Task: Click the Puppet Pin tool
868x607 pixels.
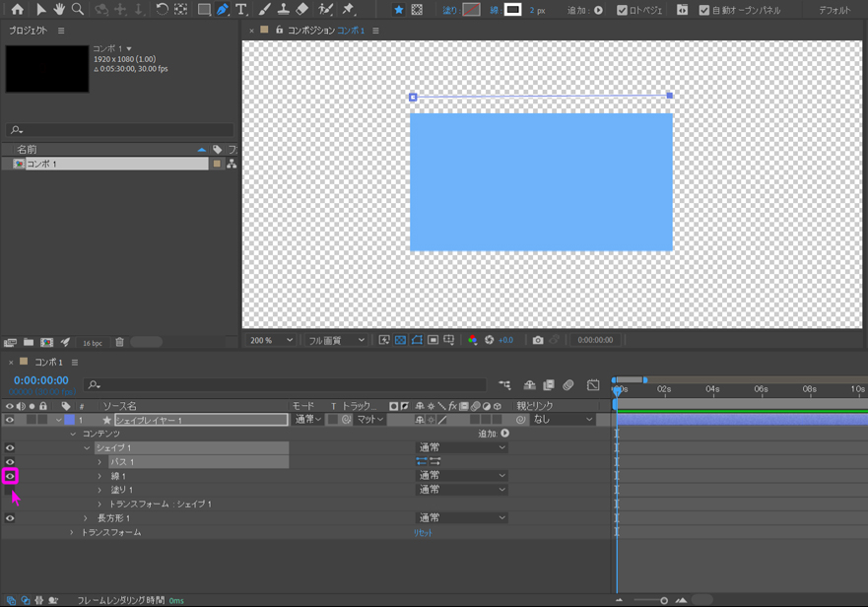Action: pyautogui.click(x=348, y=10)
